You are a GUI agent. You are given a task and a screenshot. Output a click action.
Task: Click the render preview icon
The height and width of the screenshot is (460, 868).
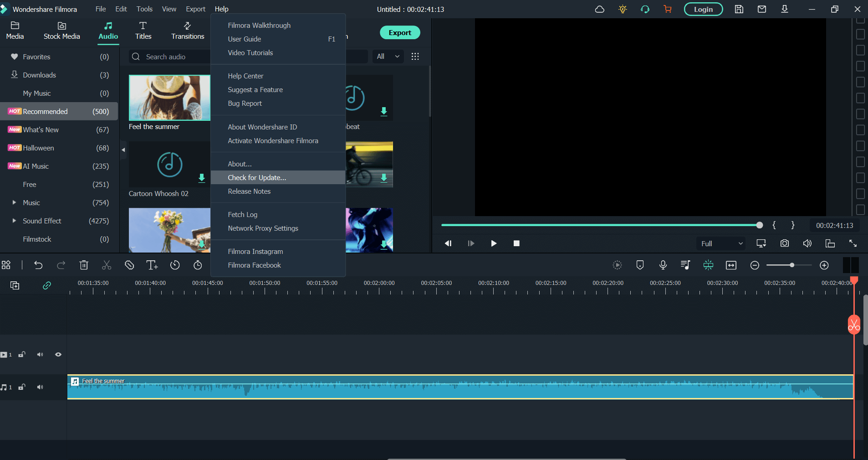point(617,265)
